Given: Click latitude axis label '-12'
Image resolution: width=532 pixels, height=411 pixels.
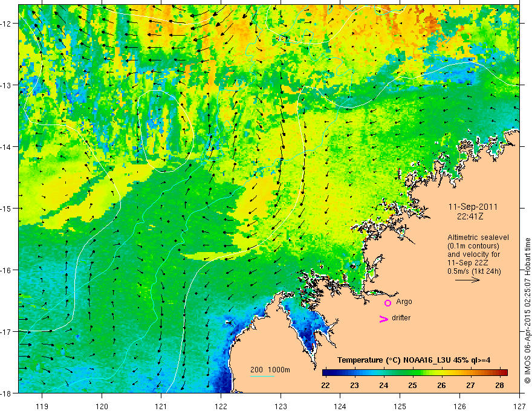Looking at the screenshot, I should (x=6, y=24).
